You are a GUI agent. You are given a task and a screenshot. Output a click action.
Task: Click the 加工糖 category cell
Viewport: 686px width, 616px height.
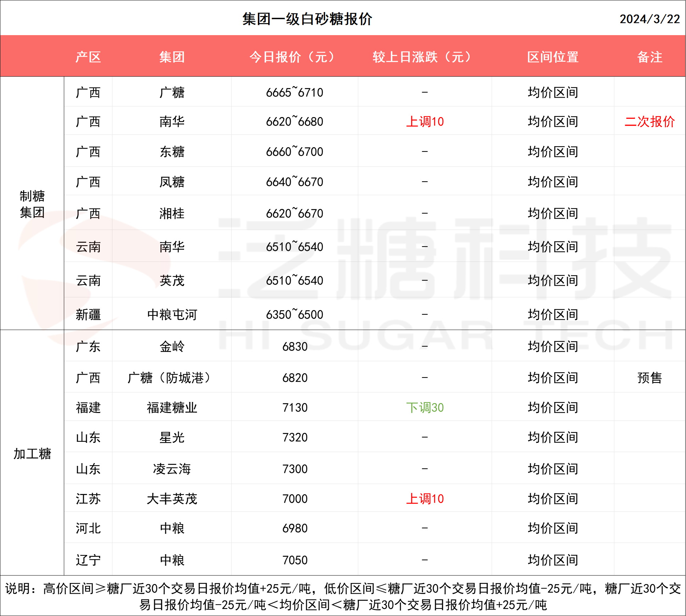coord(32,453)
